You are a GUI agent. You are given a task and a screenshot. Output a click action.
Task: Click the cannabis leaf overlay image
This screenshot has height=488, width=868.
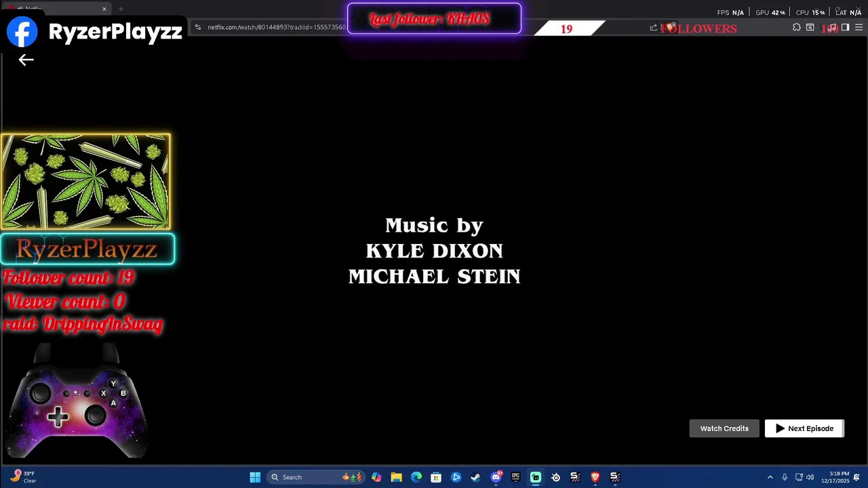tap(85, 182)
